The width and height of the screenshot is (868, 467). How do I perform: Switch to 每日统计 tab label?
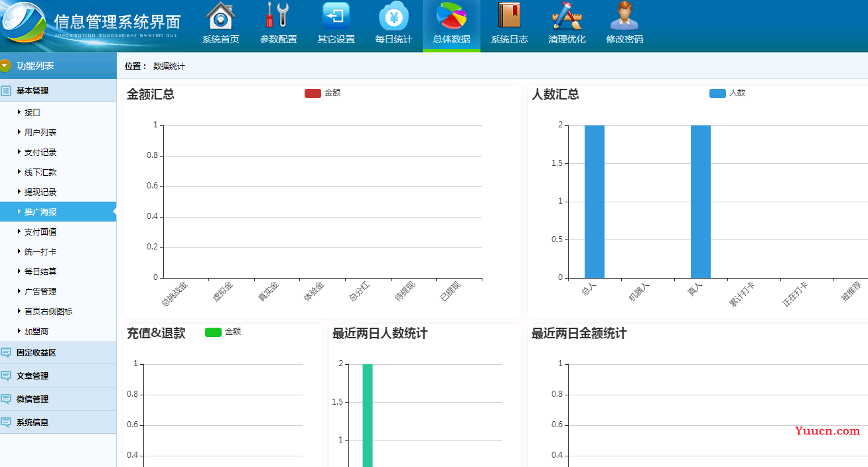(x=394, y=39)
